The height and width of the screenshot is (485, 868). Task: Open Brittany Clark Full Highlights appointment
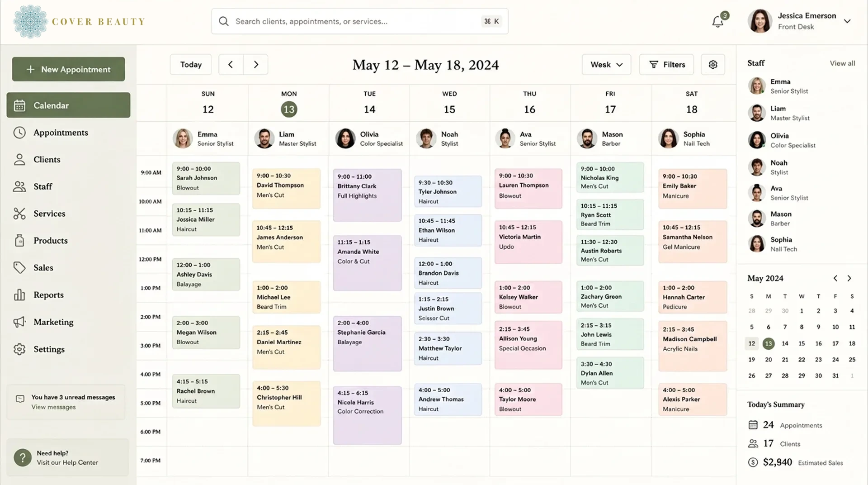(x=367, y=195)
